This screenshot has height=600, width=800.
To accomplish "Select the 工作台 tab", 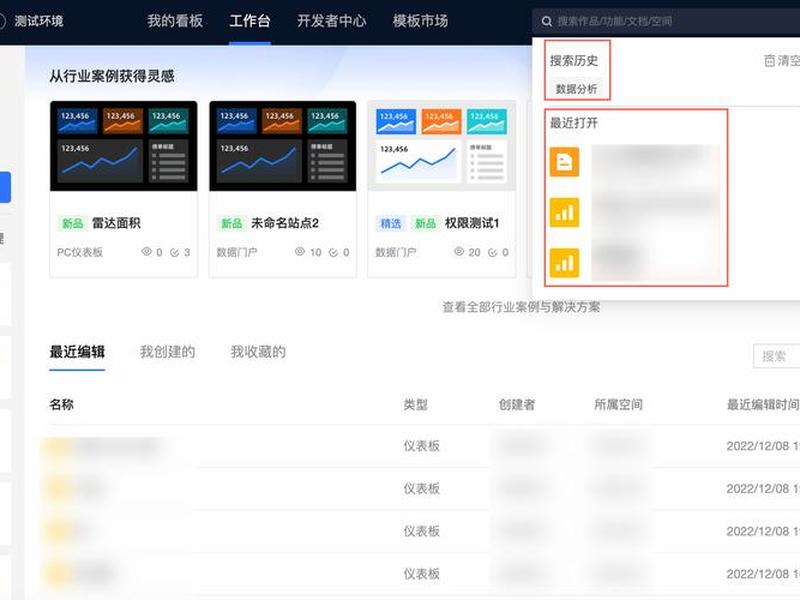I will (249, 21).
